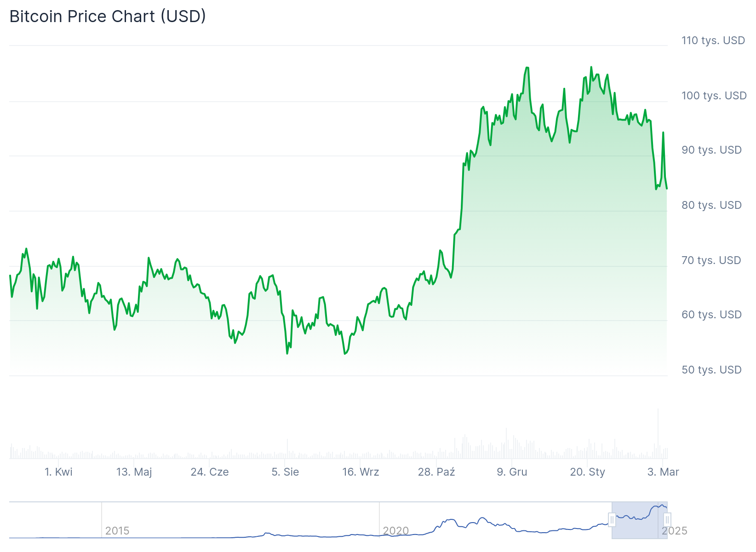This screenshot has height=552, width=756.
Task: Click right navigator handle icon
Action: click(x=668, y=520)
